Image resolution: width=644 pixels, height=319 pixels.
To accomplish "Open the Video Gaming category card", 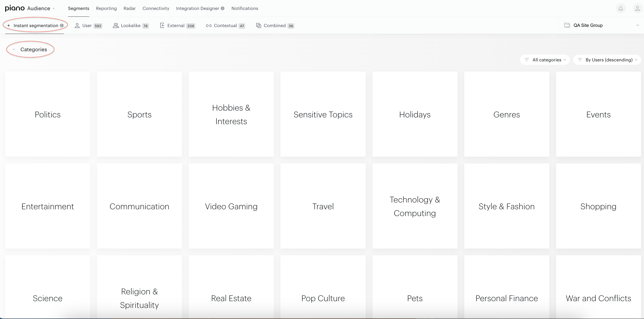I will pyautogui.click(x=231, y=206).
